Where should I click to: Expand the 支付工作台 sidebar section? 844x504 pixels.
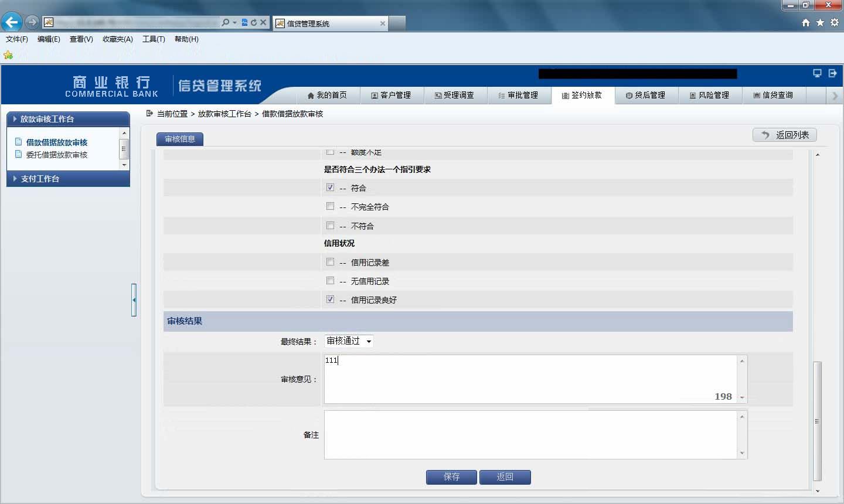point(68,179)
